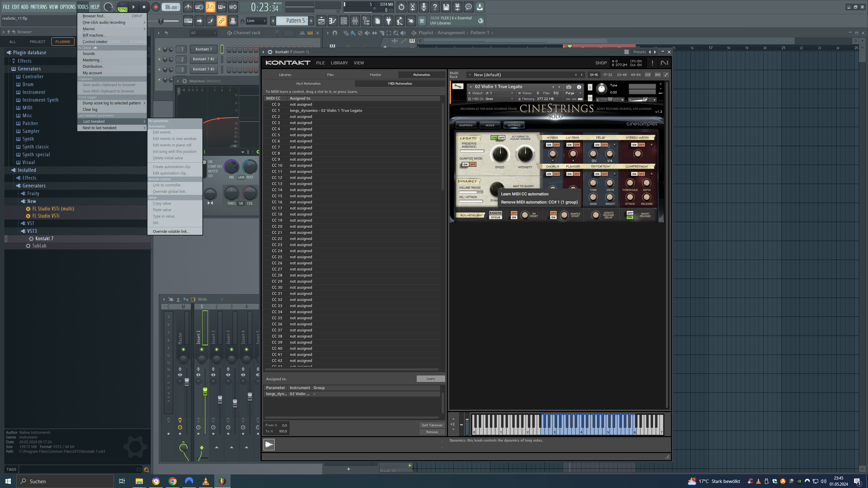
Task: Click the playlist zoom tool icon
Action: click(x=396, y=33)
